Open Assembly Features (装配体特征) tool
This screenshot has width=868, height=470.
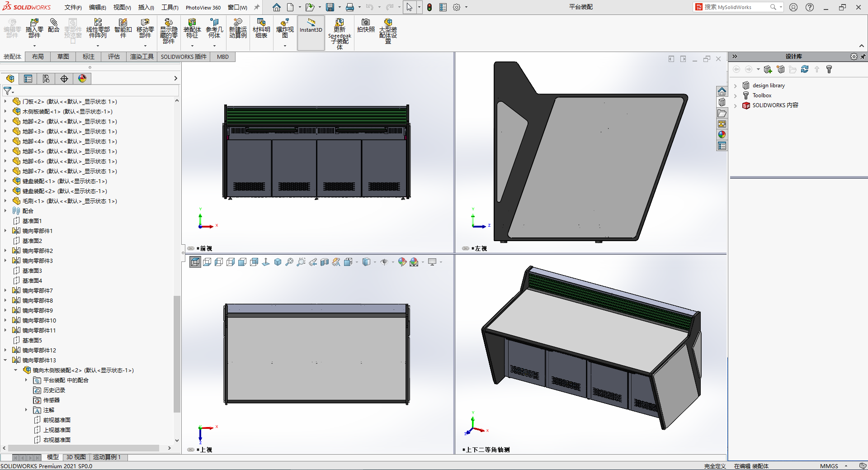click(x=192, y=28)
